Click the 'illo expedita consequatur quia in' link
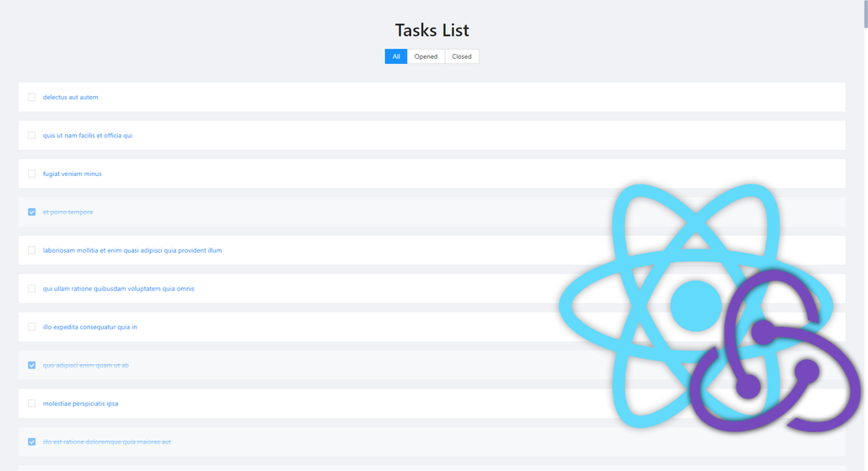868x471 pixels. pyautogui.click(x=90, y=327)
